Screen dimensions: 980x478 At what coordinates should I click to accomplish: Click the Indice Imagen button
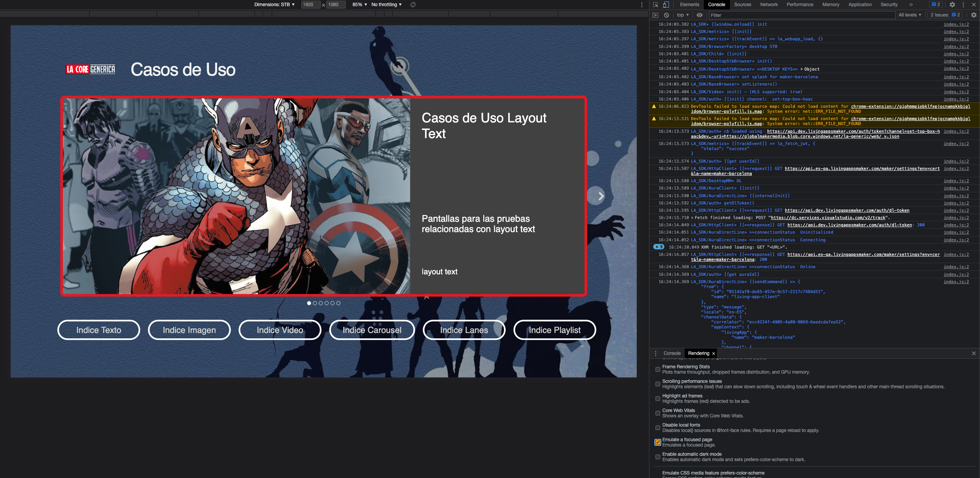[x=189, y=330]
